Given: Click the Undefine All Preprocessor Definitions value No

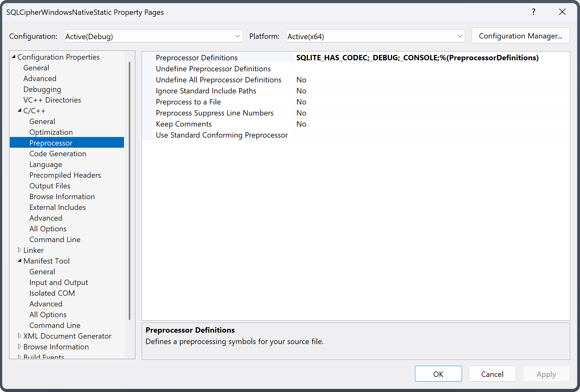Looking at the screenshot, I should [432, 80].
